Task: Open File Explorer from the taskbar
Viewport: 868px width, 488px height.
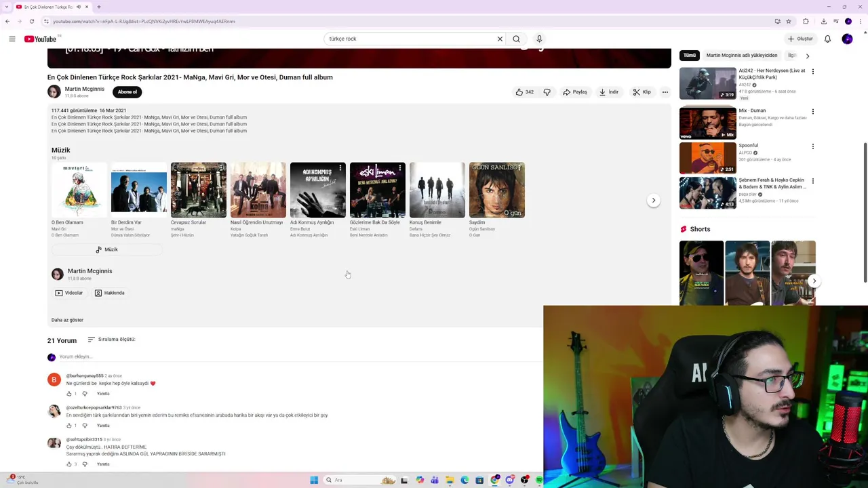Action: tap(450, 480)
